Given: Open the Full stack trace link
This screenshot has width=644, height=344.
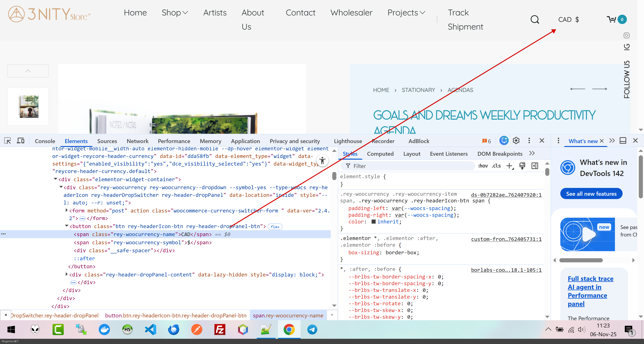Looking at the screenshot, I should (590, 279).
